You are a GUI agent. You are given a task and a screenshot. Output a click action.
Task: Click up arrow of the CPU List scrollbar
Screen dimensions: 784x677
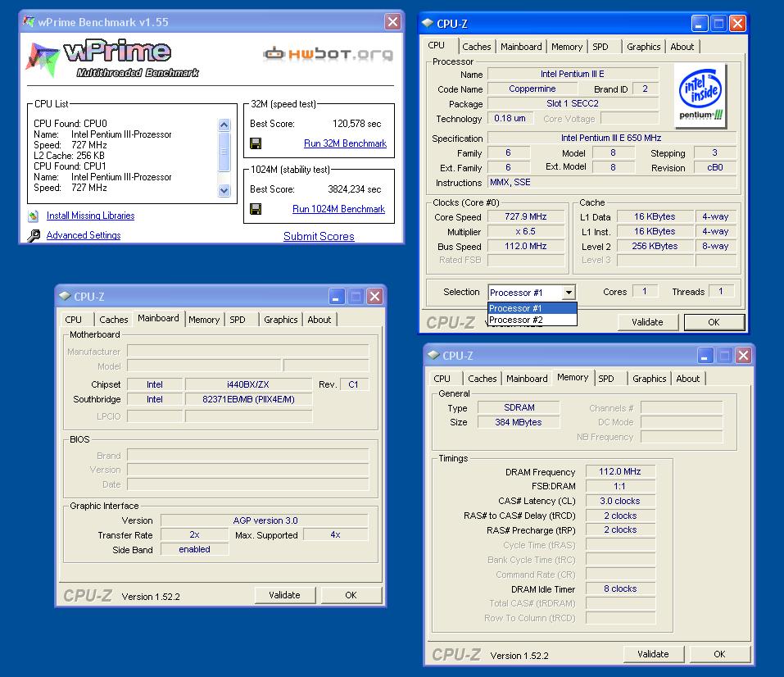[x=224, y=125]
